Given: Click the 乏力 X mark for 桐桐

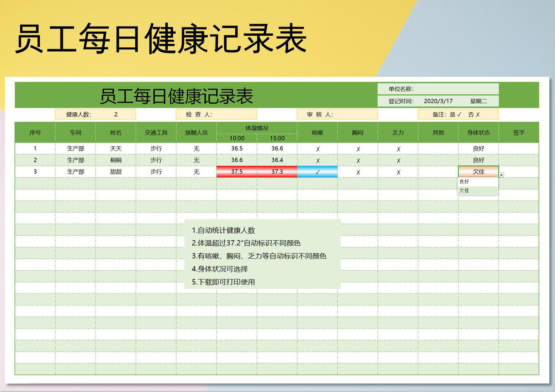Looking at the screenshot, I should tap(398, 160).
